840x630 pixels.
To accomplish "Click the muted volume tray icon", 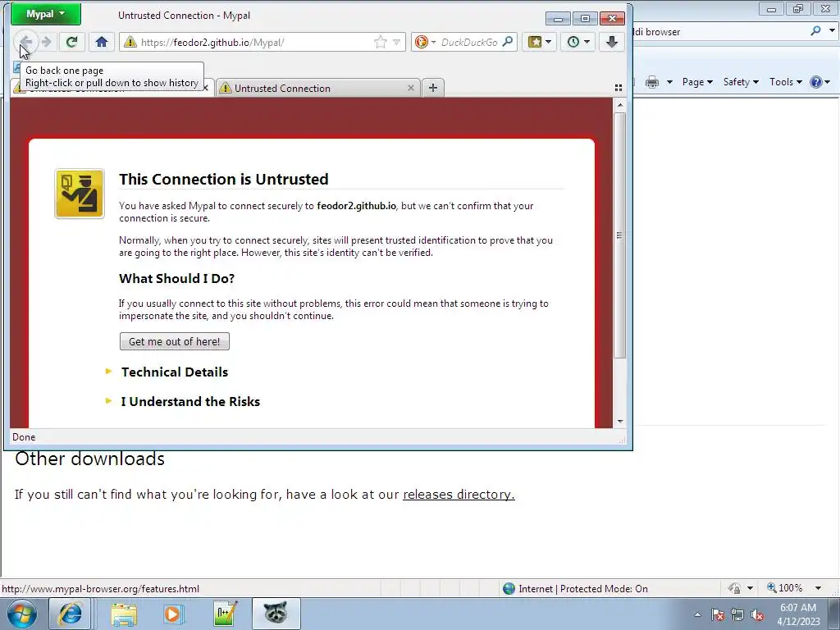I will (757, 615).
